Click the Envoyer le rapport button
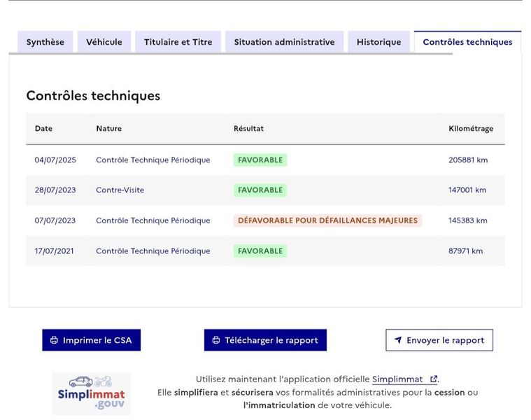This screenshot has width=531, height=420. point(439,340)
